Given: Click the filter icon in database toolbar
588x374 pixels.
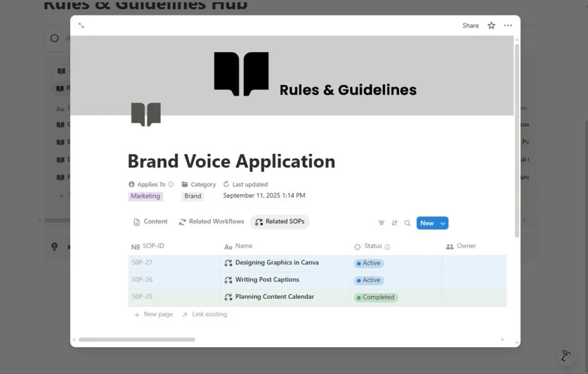Looking at the screenshot, I should pyautogui.click(x=381, y=223).
